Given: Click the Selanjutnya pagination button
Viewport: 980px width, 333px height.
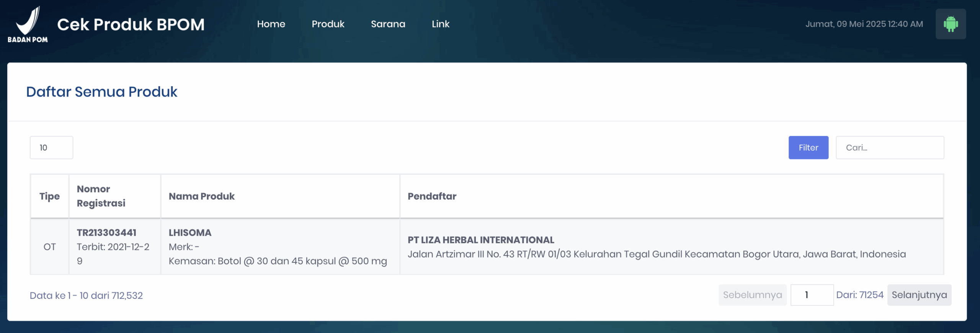Looking at the screenshot, I should 919,295.
